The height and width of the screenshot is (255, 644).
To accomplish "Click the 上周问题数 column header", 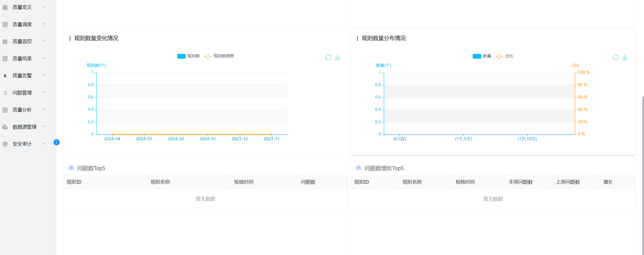I will point(568,182).
